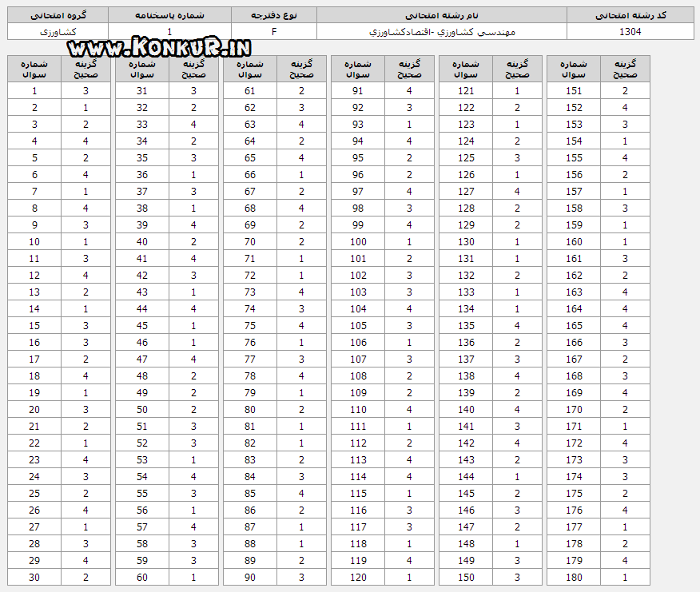Select the مهندسی کشاورزی field name cell

(x=442, y=32)
